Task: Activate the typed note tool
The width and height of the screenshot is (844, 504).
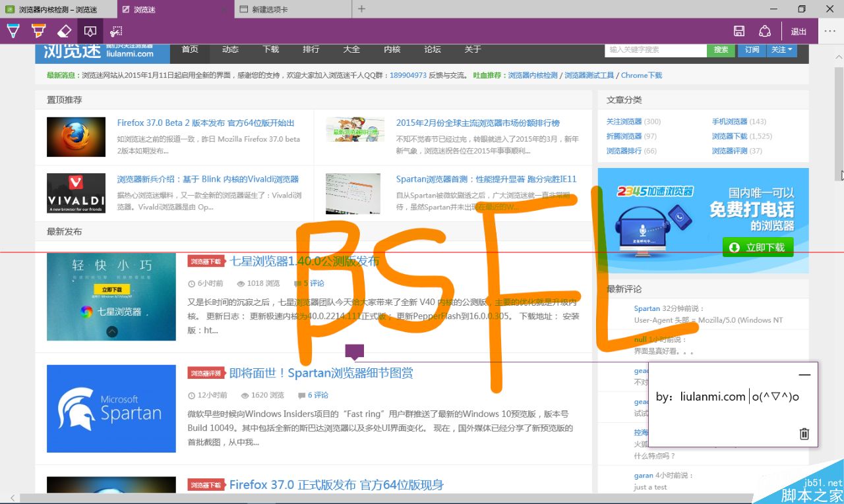Action: pos(90,31)
